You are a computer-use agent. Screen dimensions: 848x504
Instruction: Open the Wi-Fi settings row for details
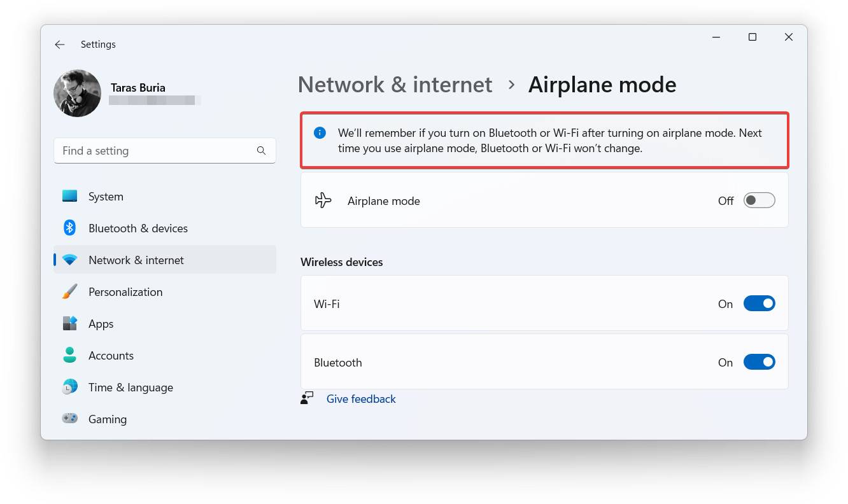click(x=509, y=304)
